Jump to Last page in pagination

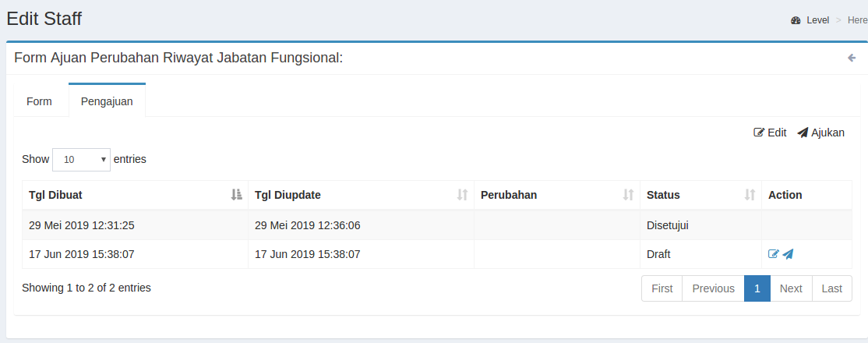[831, 288]
